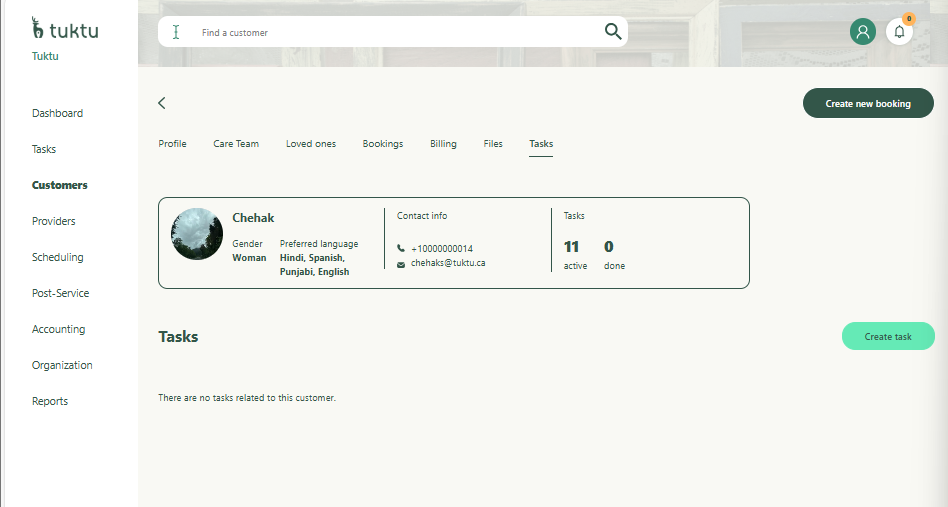This screenshot has width=948, height=507.
Task: Click the email envelope icon
Action: pyautogui.click(x=401, y=264)
